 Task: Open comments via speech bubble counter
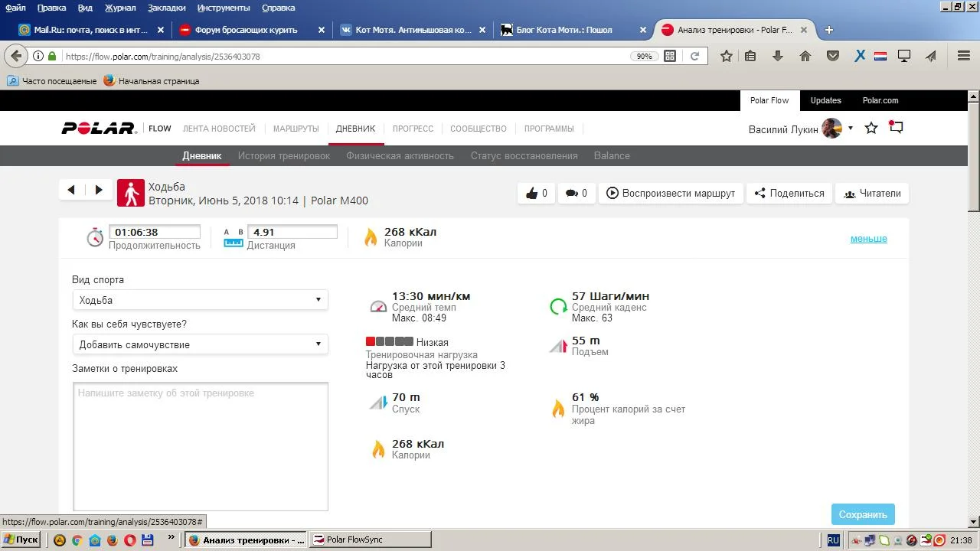tap(576, 194)
